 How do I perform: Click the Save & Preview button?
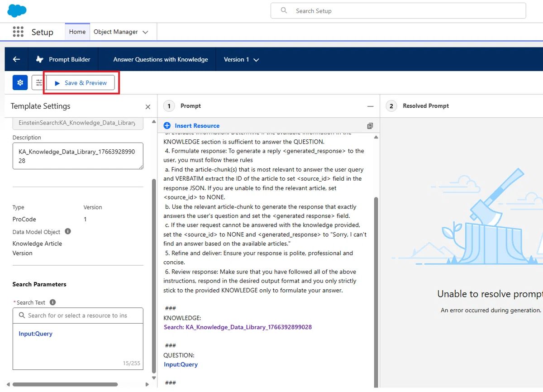pyautogui.click(x=81, y=83)
